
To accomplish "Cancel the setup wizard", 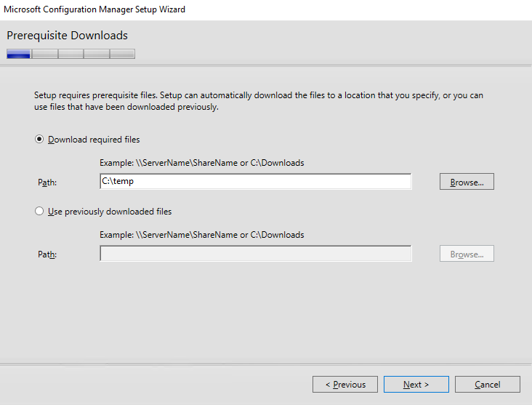I will click(x=487, y=385).
